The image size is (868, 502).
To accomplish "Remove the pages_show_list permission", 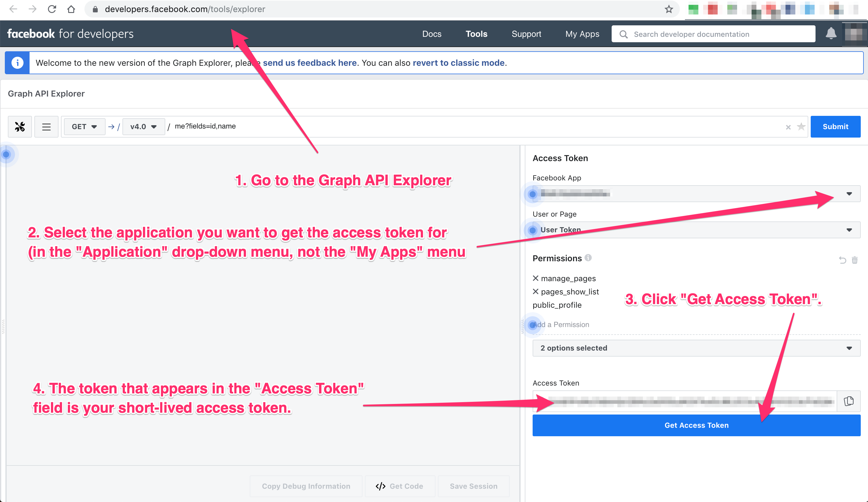I will pyautogui.click(x=536, y=291).
